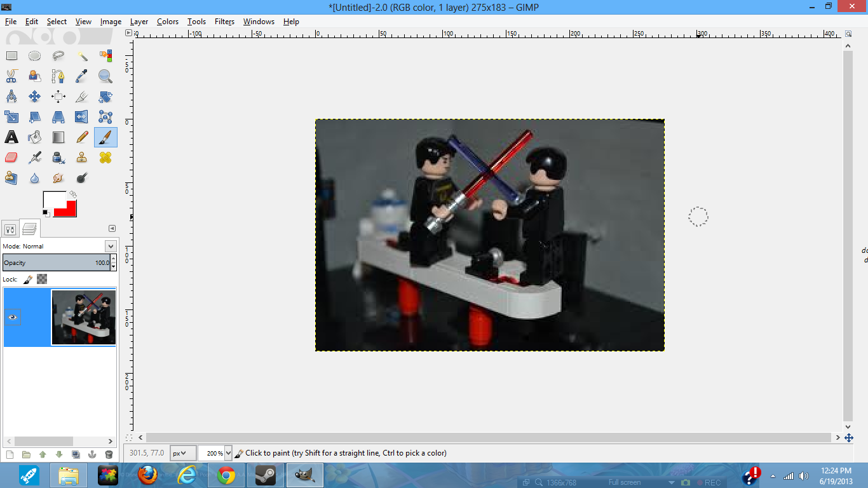The height and width of the screenshot is (488, 868).
Task: Open the Layer menu
Action: pos(139,22)
